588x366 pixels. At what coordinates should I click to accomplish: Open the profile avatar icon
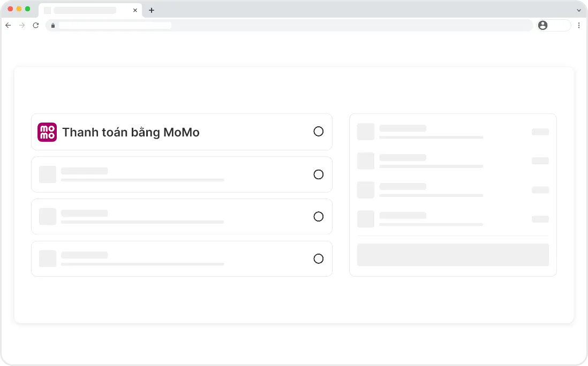pyautogui.click(x=543, y=25)
